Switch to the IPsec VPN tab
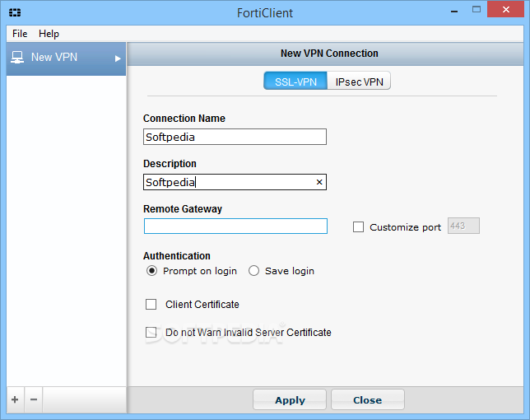 pyautogui.click(x=359, y=81)
